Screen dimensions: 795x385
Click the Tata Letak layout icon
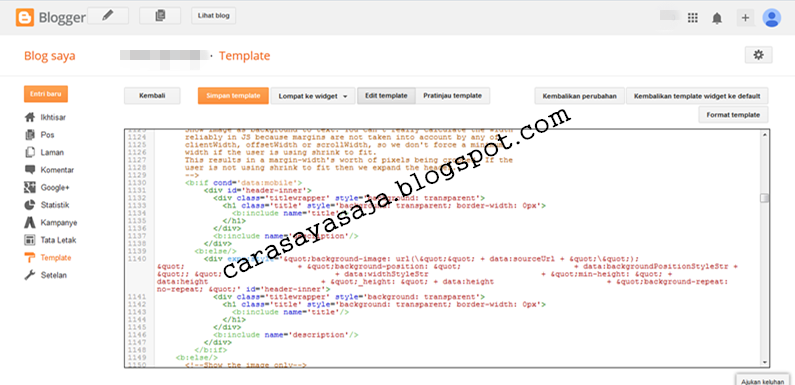pyautogui.click(x=30, y=240)
